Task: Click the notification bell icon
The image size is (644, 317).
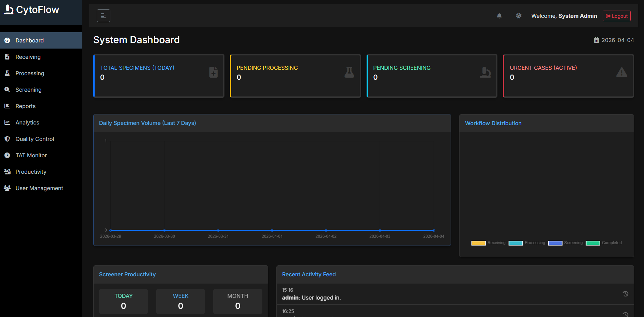Action: (x=499, y=16)
